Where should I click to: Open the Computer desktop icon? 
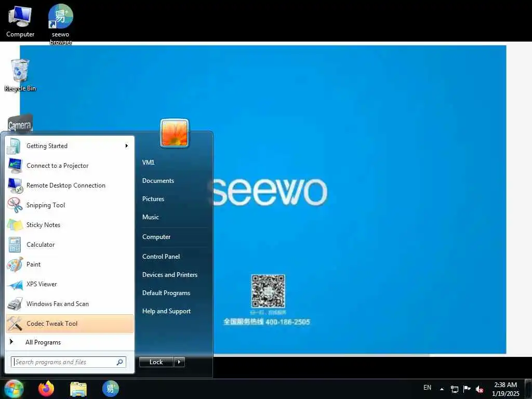tap(20, 21)
